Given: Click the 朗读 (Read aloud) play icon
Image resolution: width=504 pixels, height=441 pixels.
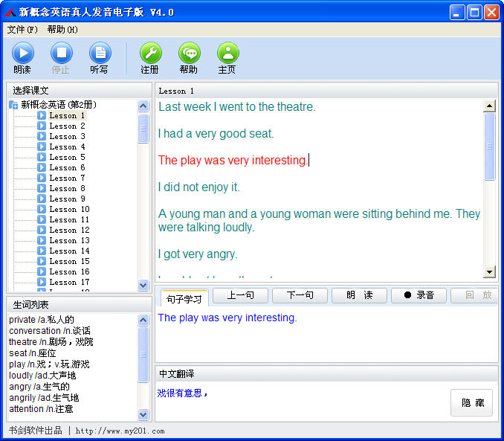Looking at the screenshot, I should coord(22,53).
